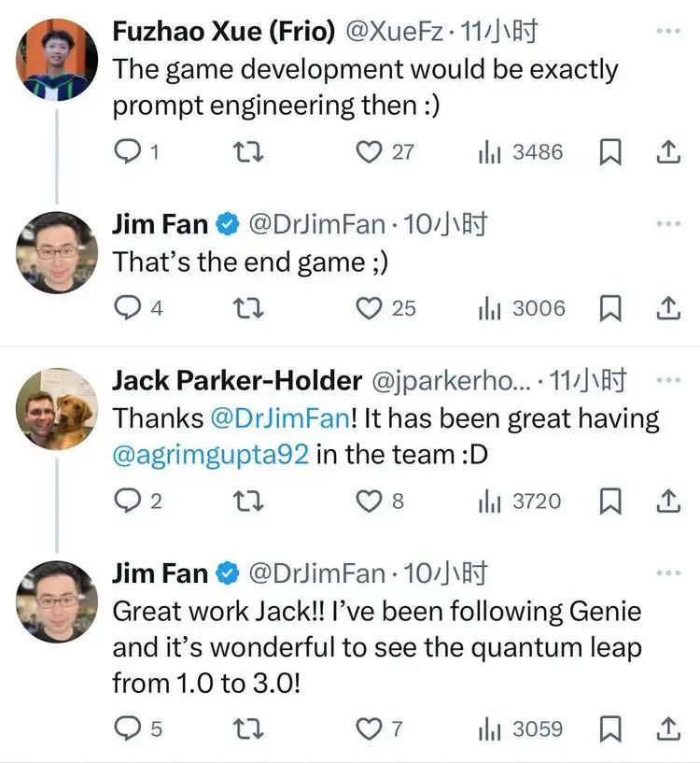Open more options on Fuzhao Xue's tweet
This screenshot has width=700, height=763.
pos(668,31)
